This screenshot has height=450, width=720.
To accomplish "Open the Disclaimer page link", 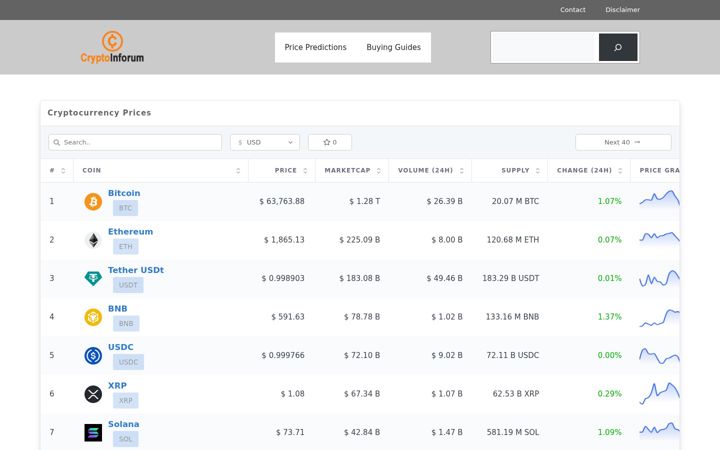I will 622,10.
